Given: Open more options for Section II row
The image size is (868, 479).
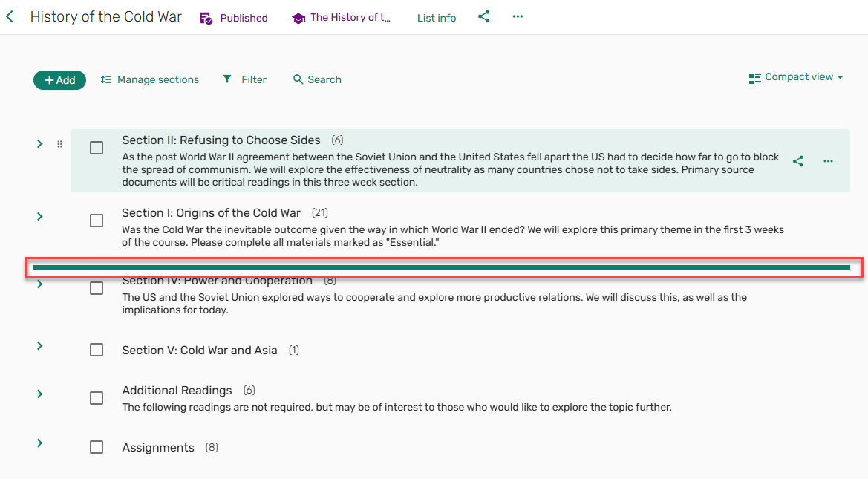Looking at the screenshot, I should pos(828,161).
